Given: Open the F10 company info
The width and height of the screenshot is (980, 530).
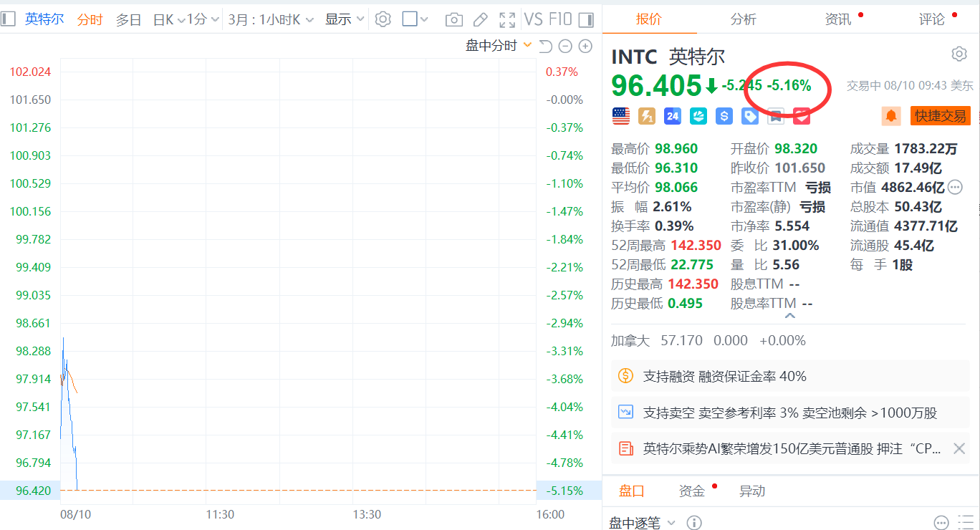Looking at the screenshot, I should pyautogui.click(x=561, y=19).
